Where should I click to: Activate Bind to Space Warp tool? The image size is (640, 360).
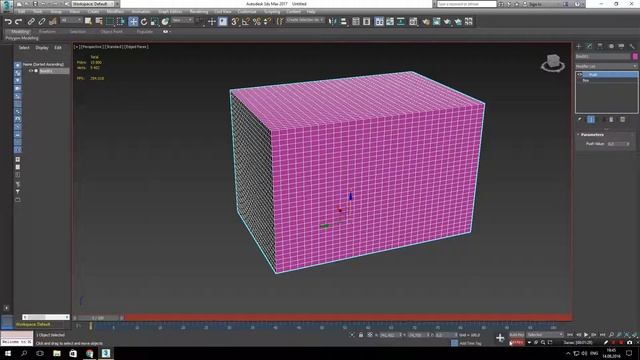click(53, 22)
